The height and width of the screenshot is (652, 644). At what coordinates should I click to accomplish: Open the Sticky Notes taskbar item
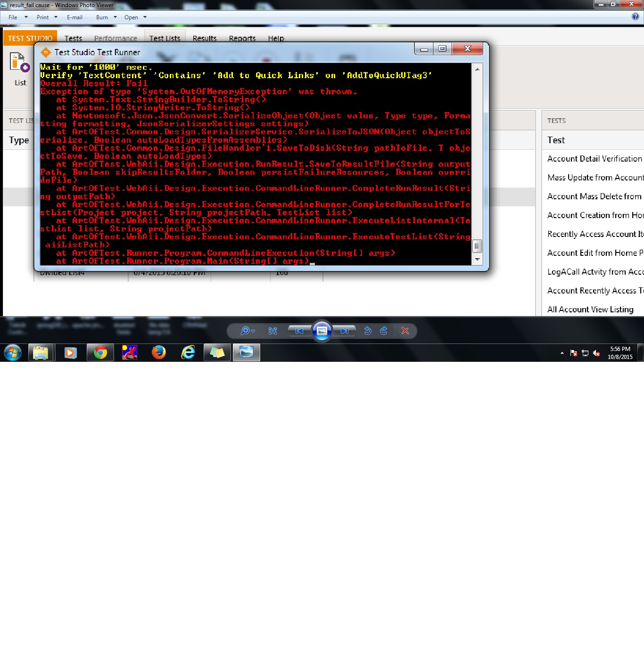[217, 352]
